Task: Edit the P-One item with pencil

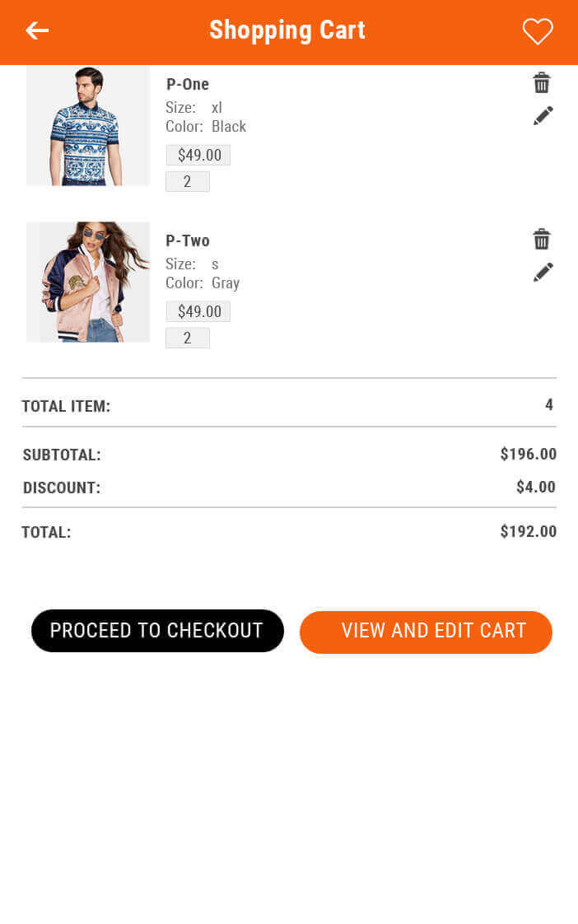Action: pyautogui.click(x=543, y=116)
